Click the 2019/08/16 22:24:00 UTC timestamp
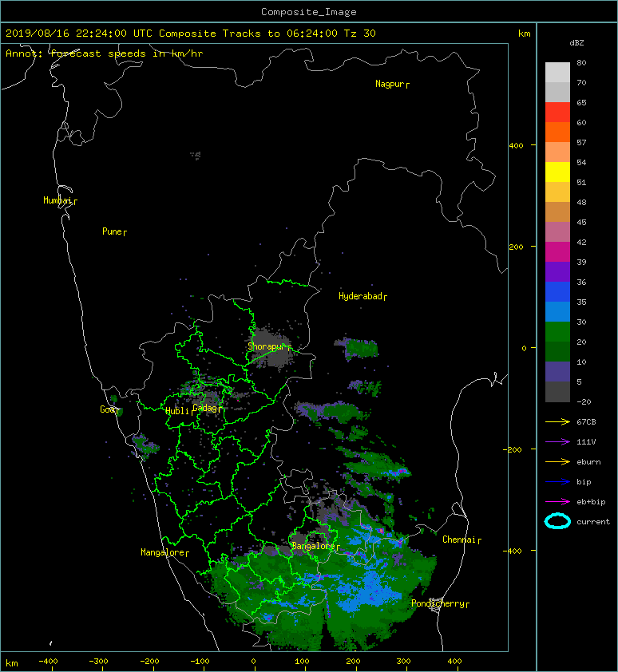This screenshot has height=672, width=618. (79, 34)
